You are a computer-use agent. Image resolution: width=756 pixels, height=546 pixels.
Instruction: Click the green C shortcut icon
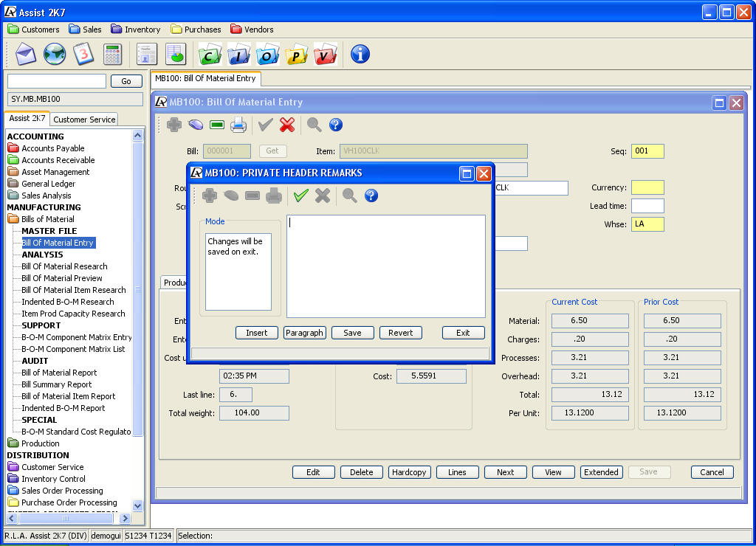210,54
